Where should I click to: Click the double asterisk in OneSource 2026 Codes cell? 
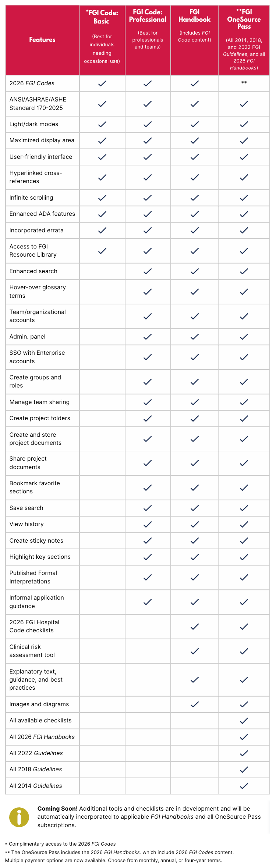[x=244, y=83]
